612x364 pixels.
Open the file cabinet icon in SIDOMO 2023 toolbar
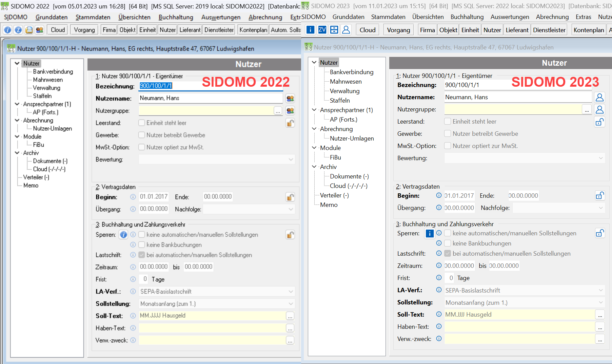pos(334,30)
